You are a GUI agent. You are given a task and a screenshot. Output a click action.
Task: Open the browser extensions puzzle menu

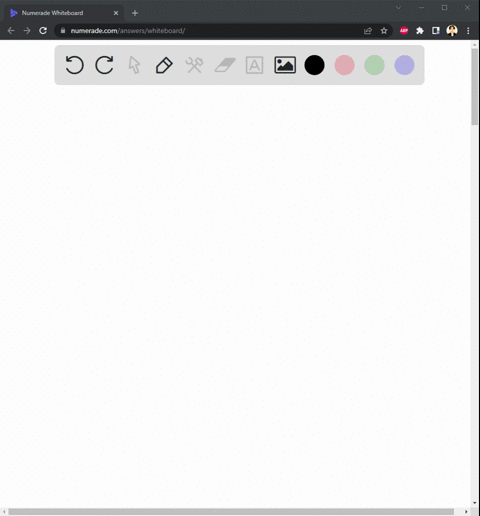(420, 31)
